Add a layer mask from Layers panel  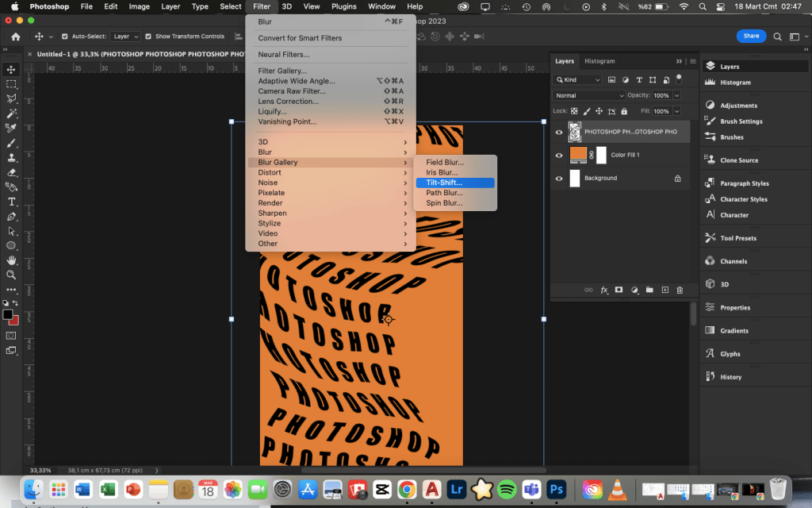point(619,291)
